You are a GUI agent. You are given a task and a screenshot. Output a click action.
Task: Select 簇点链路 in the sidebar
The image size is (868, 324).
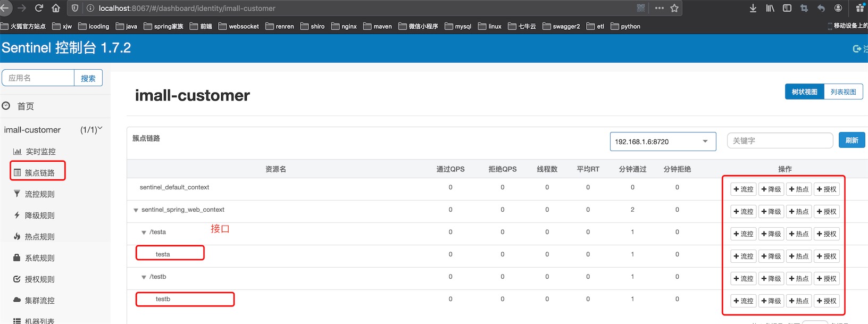[39, 173]
